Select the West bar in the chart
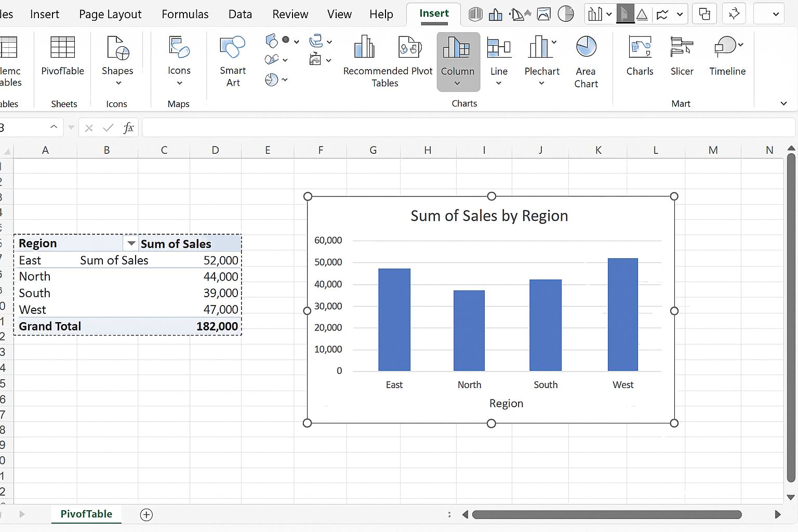This screenshot has height=532, width=798. [623, 314]
